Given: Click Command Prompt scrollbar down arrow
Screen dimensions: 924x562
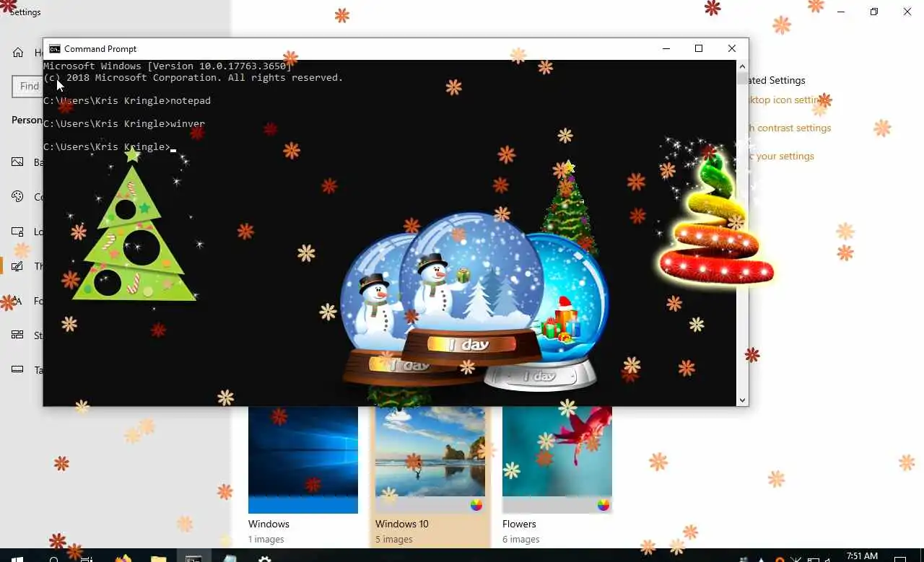Looking at the screenshot, I should coord(742,400).
